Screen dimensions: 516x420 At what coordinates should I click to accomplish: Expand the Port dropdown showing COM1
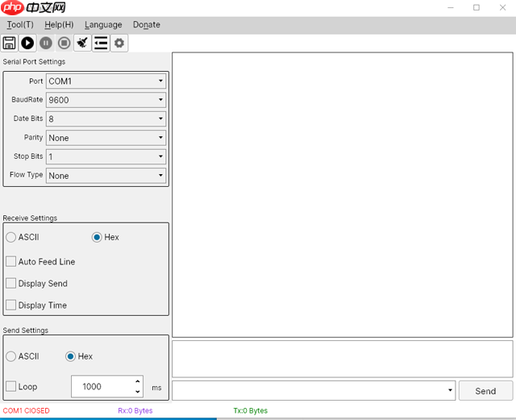pos(106,81)
